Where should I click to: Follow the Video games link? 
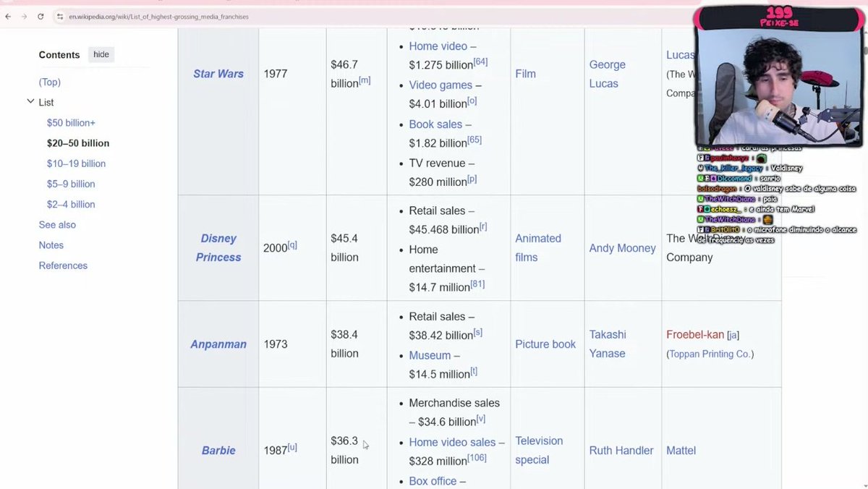click(x=441, y=85)
